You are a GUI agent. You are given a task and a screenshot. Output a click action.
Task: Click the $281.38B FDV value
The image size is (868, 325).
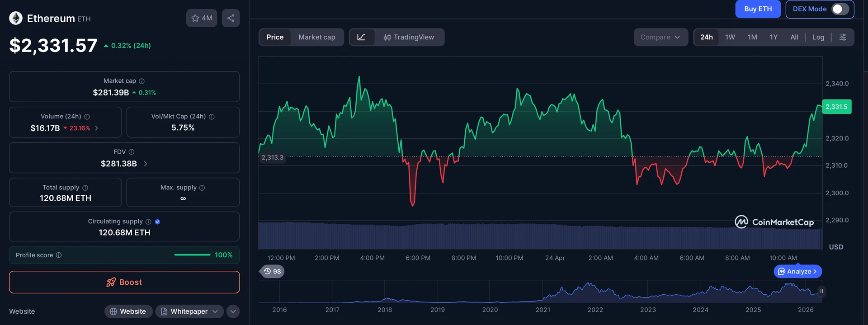pyautogui.click(x=118, y=164)
